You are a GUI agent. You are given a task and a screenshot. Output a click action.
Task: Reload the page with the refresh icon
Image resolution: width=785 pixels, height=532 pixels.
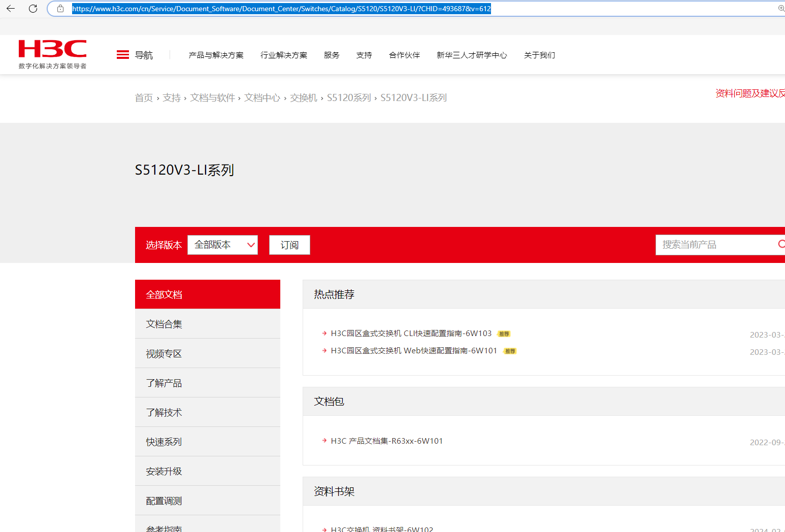click(33, 9)
